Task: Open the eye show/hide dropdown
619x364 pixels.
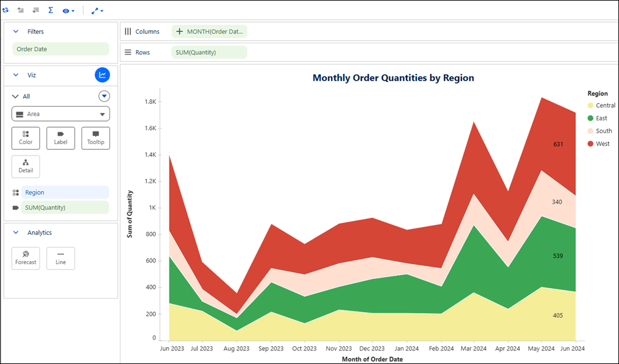Action: pyautogui.click(x=69, y=11)
